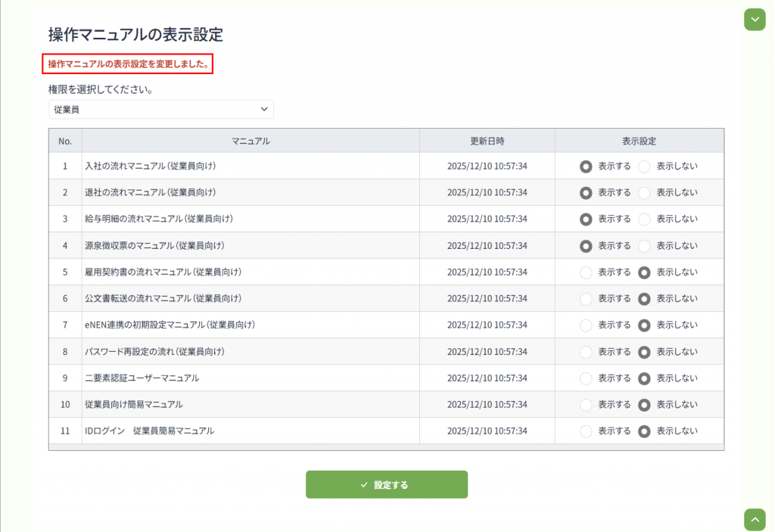Select 表示しない for 源泉徴収票のマニュアル

[644, 246]
